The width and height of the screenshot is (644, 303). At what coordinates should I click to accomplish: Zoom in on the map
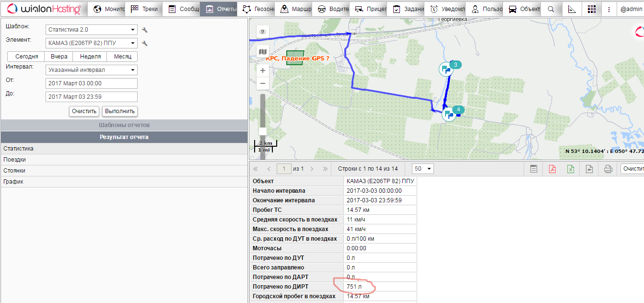point(263,70)
